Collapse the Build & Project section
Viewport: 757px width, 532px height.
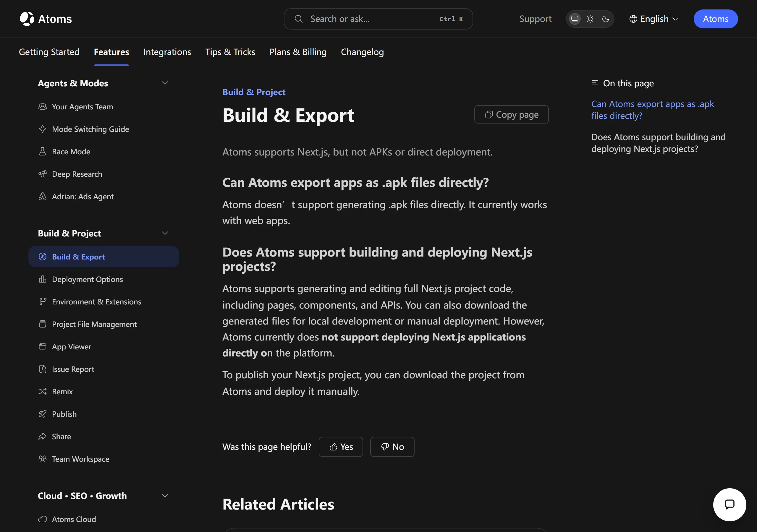click(165, 233)
